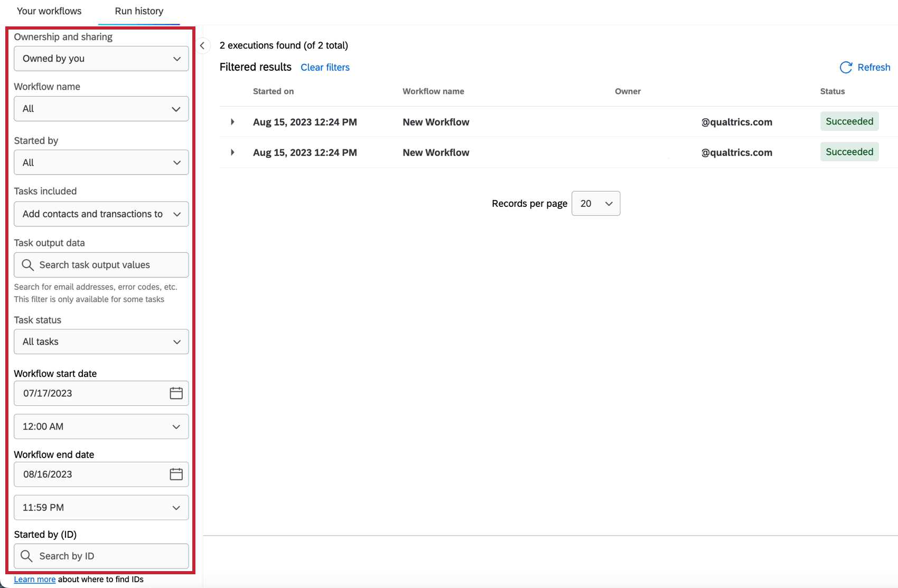The height and width of the screenshot is (588, 898).
Task: Open the Started by filter dropdown
Action: click(101, 163)
